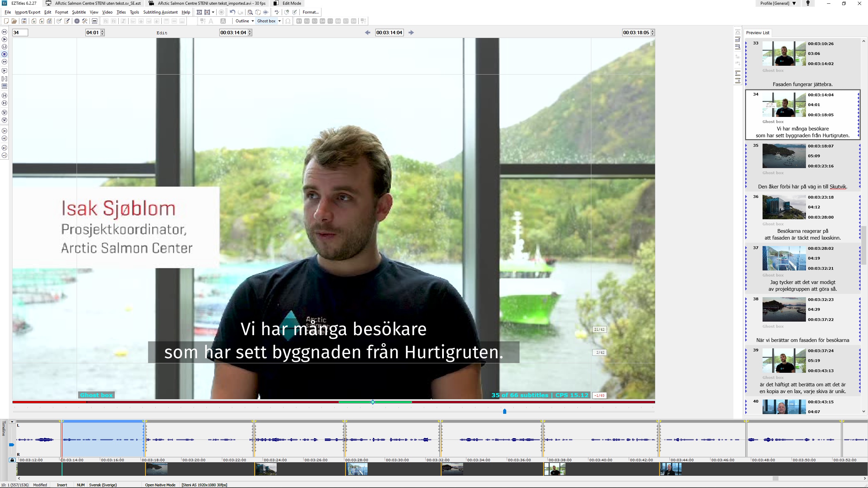Click the insert subtitle below icon in preview toolbar

coord(737,81)
